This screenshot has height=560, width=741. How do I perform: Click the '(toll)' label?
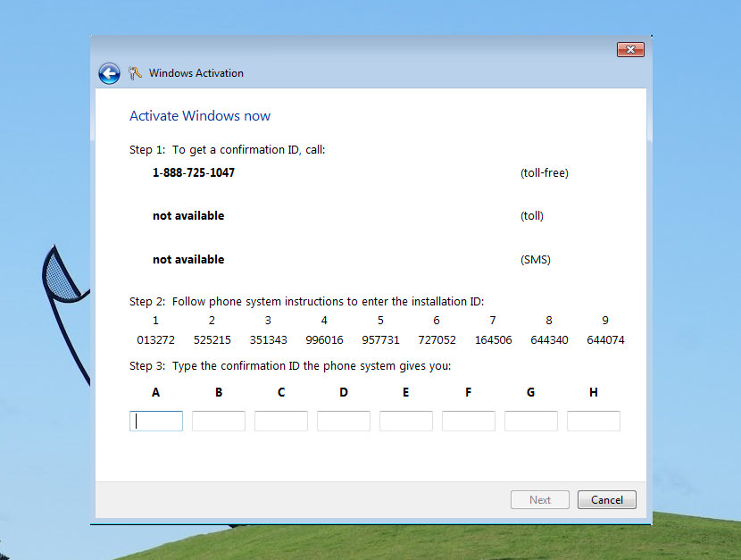pyautogui.click(x=532, y=216)
